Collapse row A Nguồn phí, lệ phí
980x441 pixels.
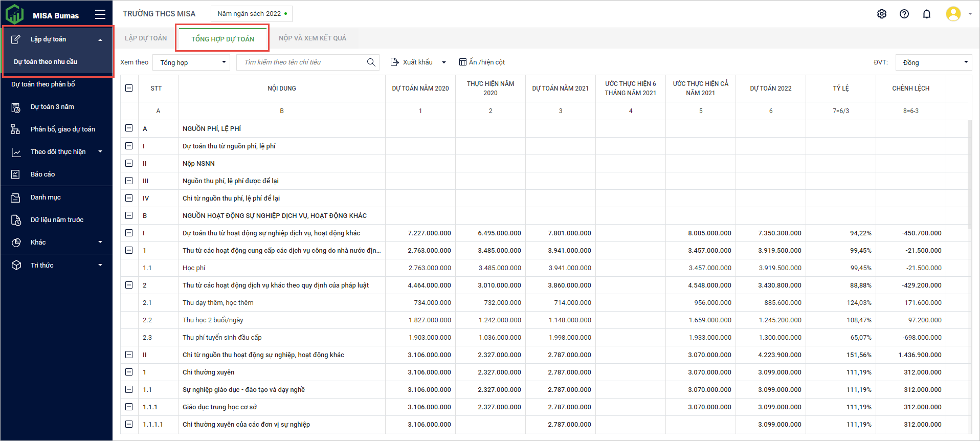[129, 128]
